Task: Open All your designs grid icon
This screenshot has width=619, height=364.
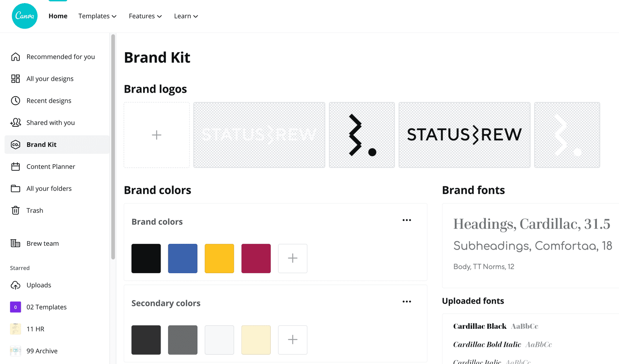Action: click(x=15, y=79)
